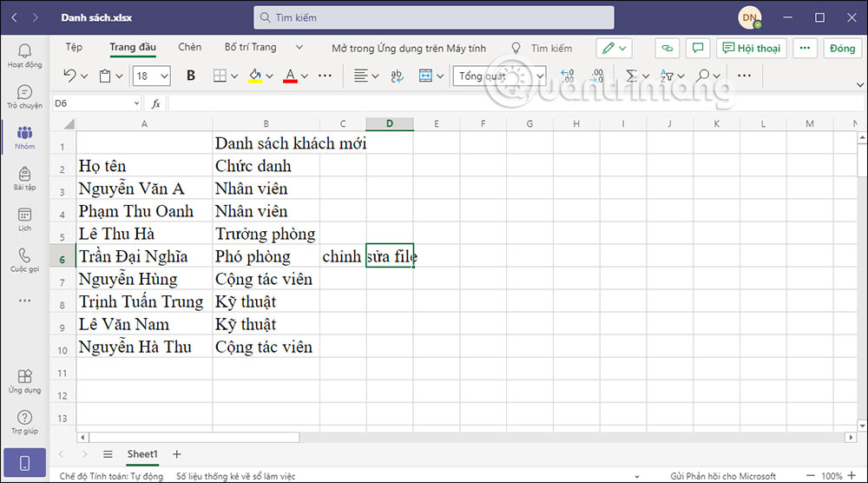Expand the font color dropdown arrow
This screenshot has width=868, height=483.
click(305, 76)
